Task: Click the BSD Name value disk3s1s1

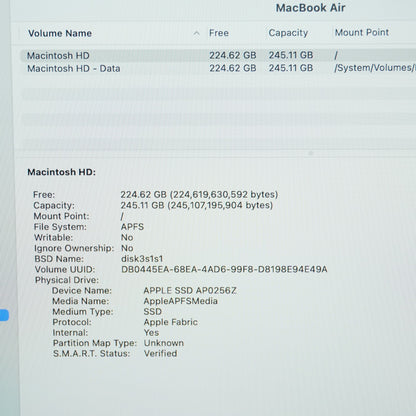Action: click(x=142, y=259)
